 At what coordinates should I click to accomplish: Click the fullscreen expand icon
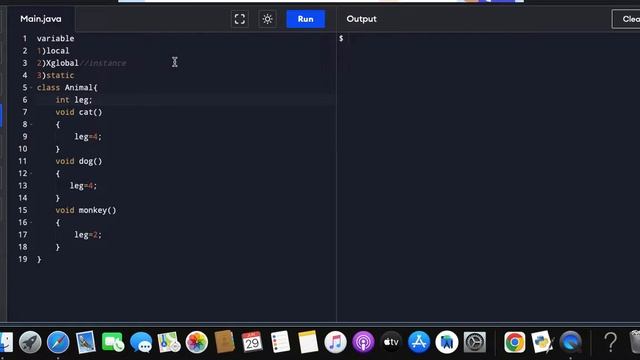tap(240, 19)
